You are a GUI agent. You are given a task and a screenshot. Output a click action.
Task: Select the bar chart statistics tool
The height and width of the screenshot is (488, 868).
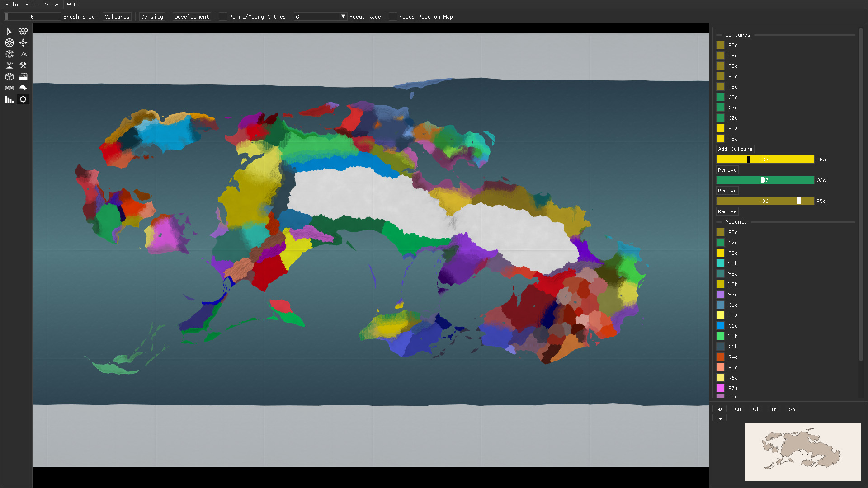point(9,99)
